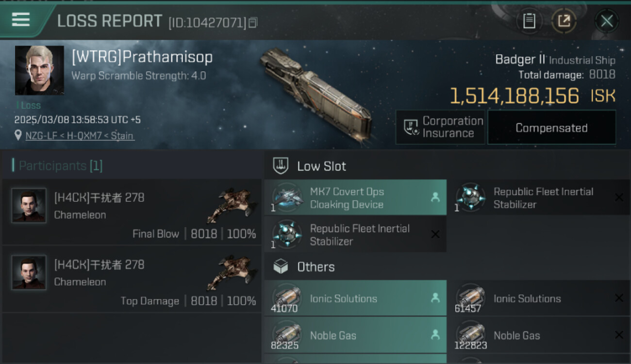Select the destroyed Noble Gas 122823 item
The height and width of the screenshot is (364, 631).
[x=538, y=335]
